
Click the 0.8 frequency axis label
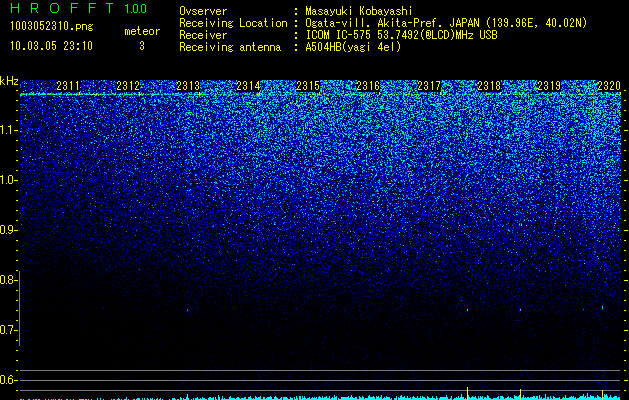[x=8, y=280]
